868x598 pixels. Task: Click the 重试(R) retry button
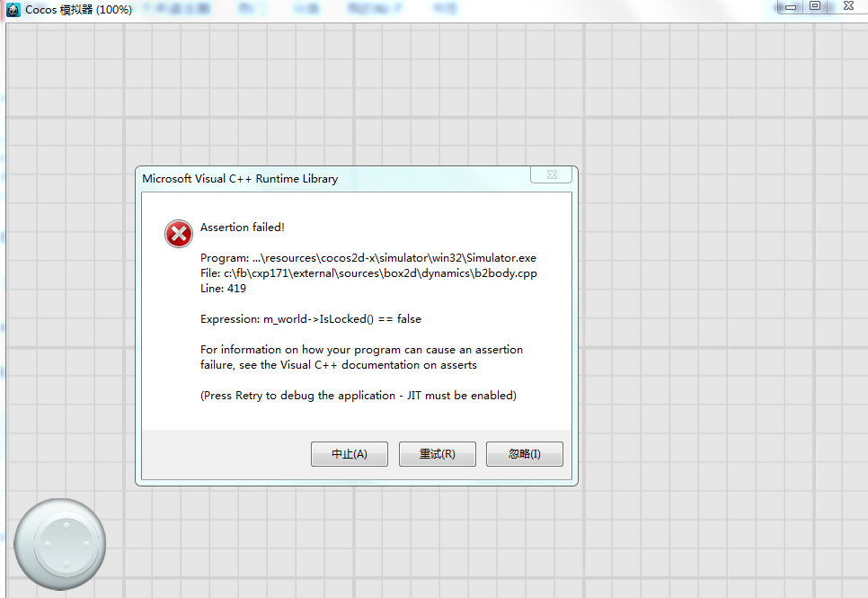[x=438, y=454]
